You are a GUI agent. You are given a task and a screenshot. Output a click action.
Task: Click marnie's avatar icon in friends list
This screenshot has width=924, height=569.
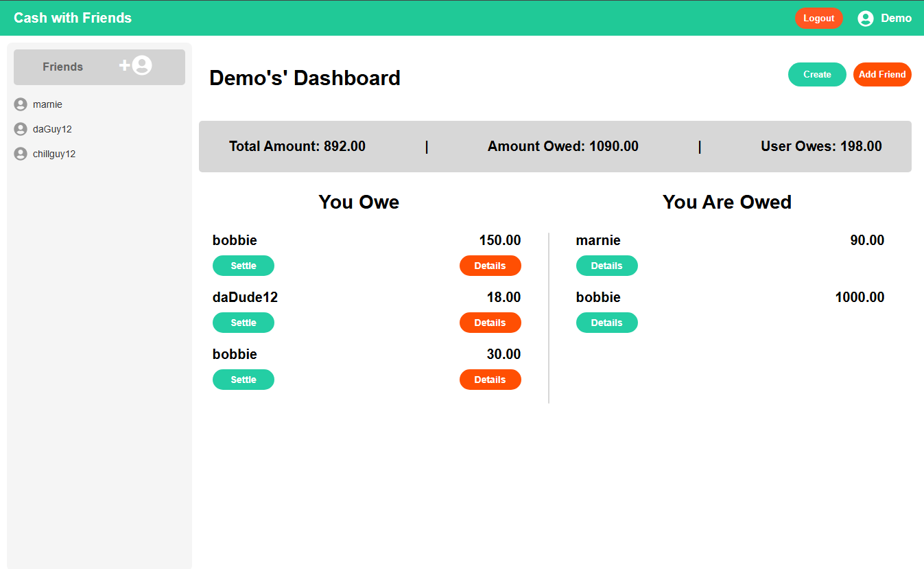pyautogui.click(x=21, y=104)
